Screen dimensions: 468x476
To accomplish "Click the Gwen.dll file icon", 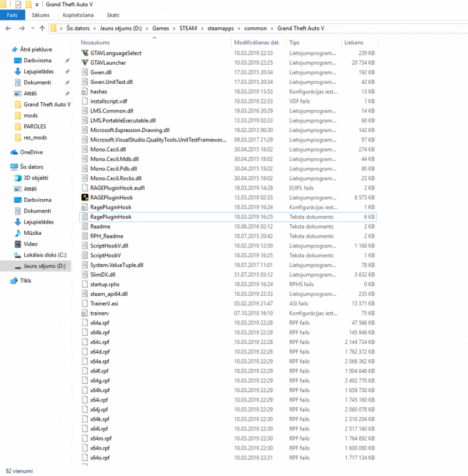I will tap(85, 72).
